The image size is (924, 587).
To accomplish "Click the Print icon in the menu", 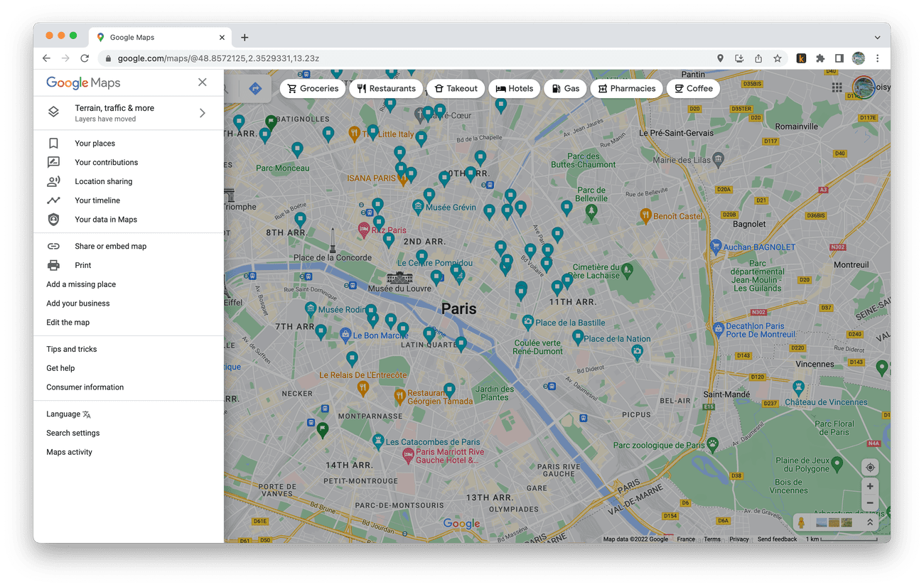I will coord(53,265).
